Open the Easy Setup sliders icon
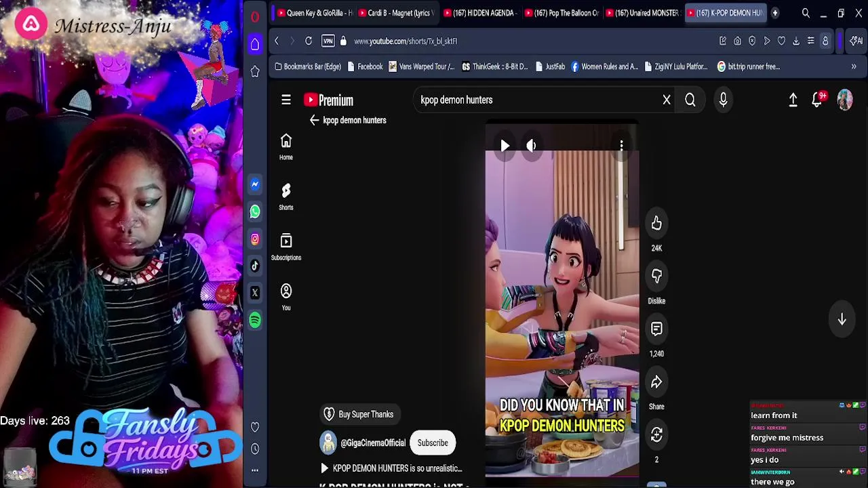868x488 pixels. [x=810, y=41]
